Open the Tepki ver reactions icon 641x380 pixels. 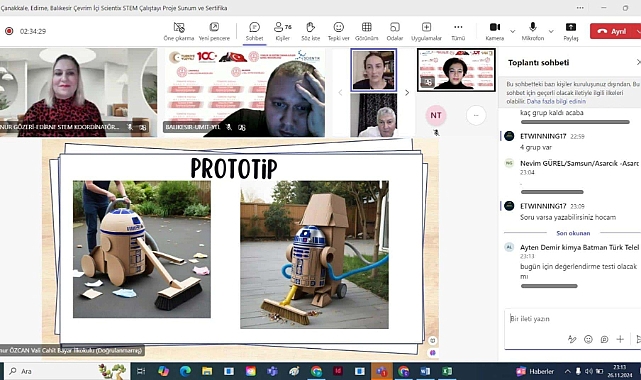coord(338,31)
